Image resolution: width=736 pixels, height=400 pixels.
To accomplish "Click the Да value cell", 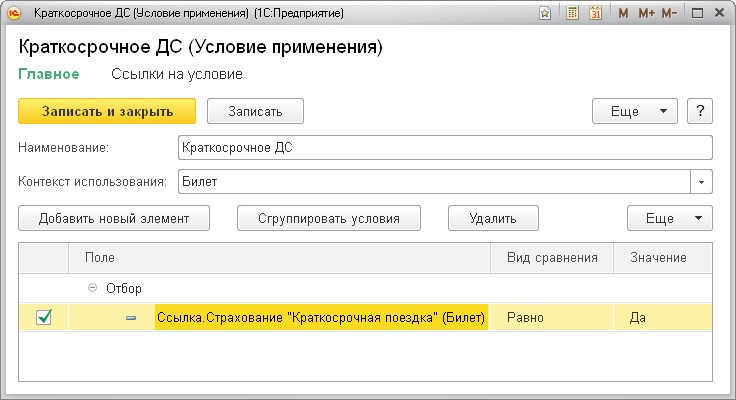I will tap(662, 318).
